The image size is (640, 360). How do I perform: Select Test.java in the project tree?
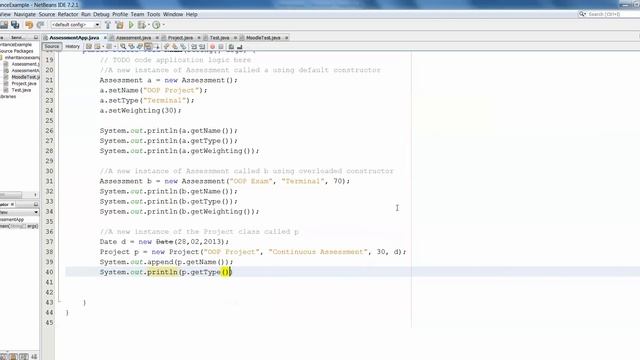click(21, 90)
